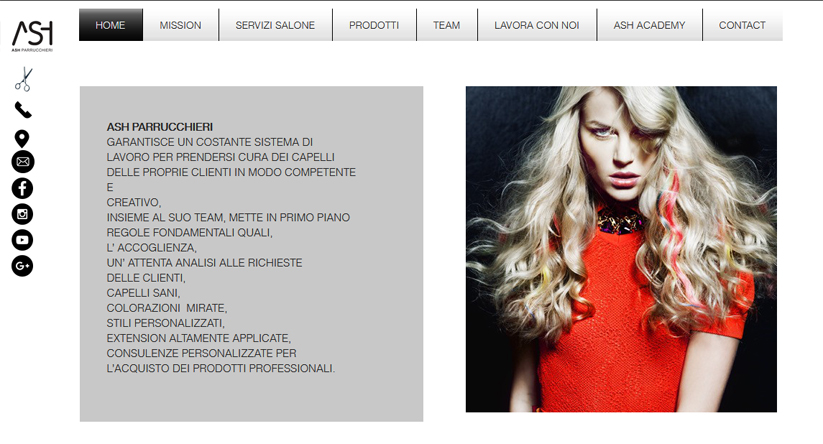823x444 pixels.
Task: Click the ASH Parrucchieri logo
Action: pos(32,36)
